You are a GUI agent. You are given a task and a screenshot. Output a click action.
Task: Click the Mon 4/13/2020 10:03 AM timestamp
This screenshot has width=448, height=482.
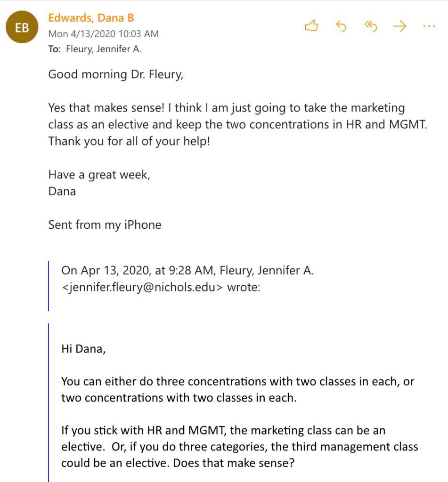point(103,34)
